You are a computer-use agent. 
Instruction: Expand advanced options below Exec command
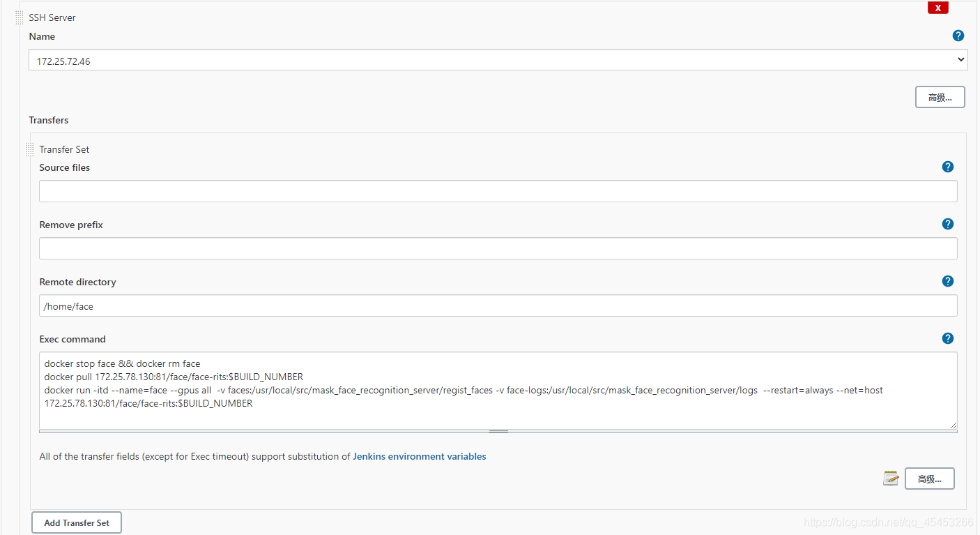coord(929,479)
